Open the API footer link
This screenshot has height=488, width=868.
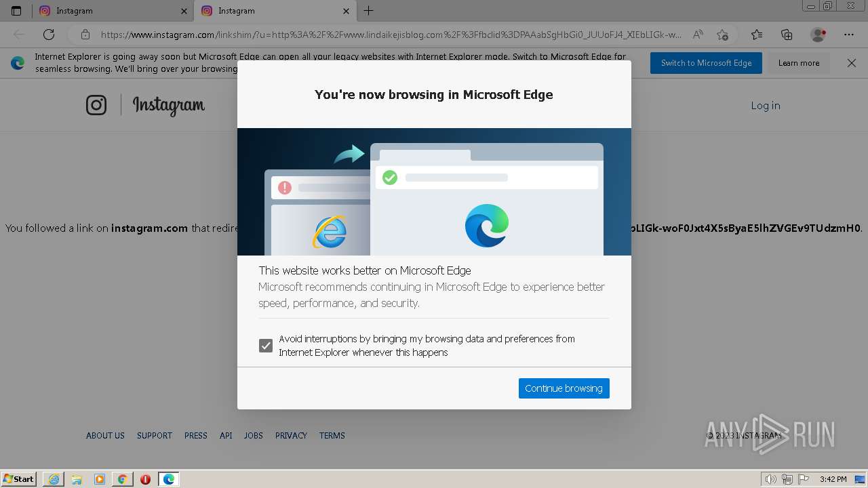coord(226,436)
